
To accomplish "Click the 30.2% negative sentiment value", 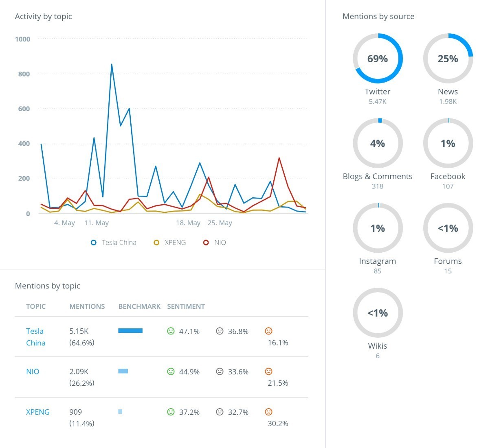I will click(278, 423).
